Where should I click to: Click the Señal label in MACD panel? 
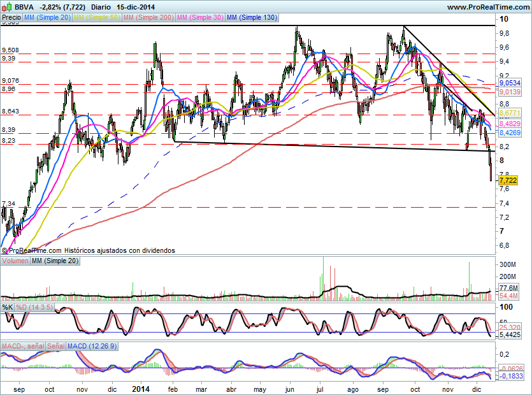tap(55, 346)
